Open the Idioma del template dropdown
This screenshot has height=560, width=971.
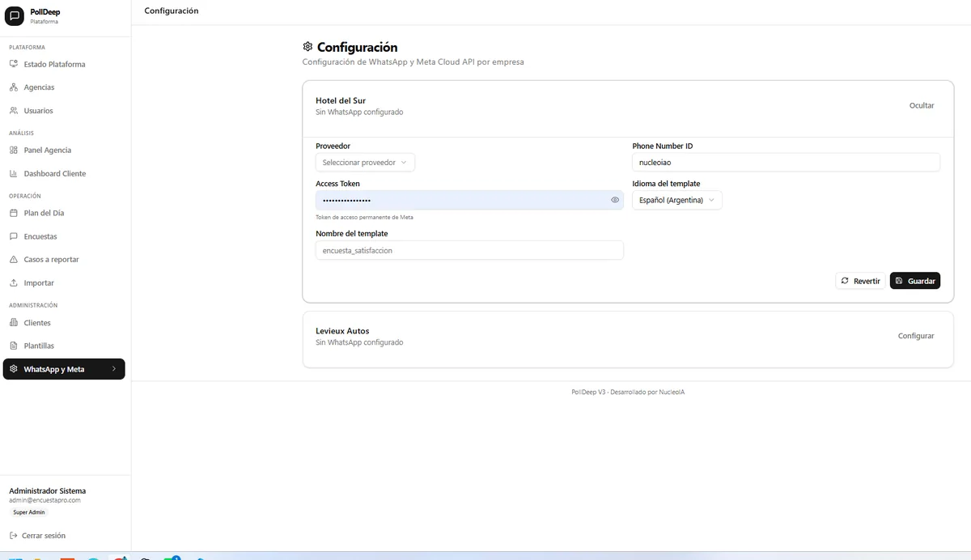677,200
